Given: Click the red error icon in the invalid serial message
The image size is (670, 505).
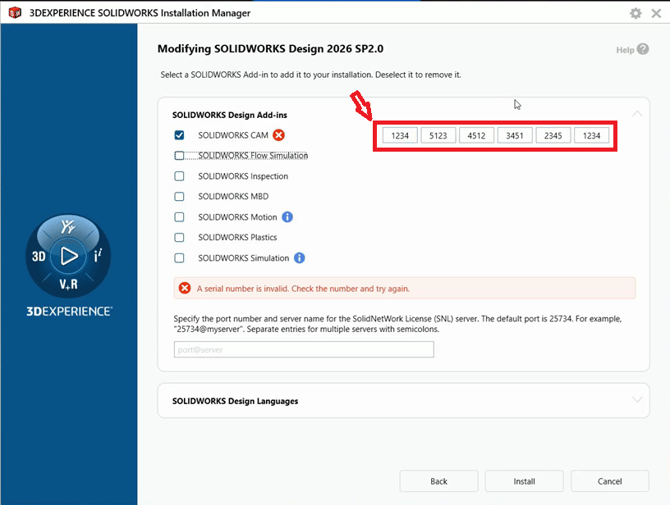Looking at the screenshot, I should pos(185,288).
